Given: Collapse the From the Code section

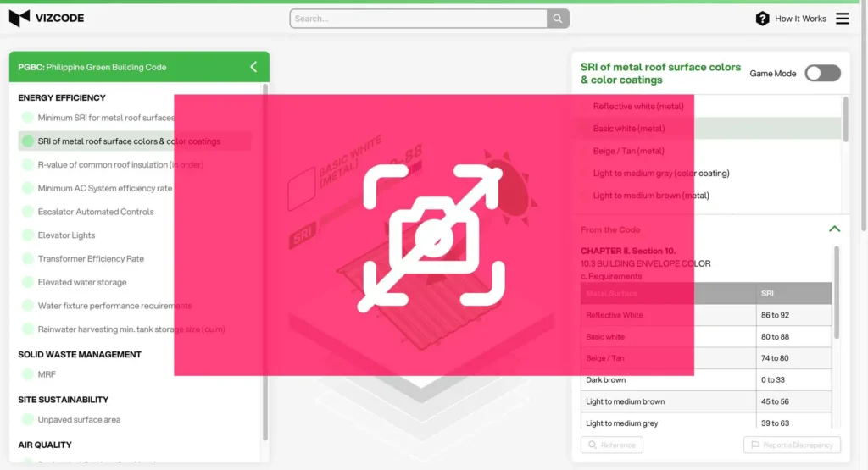Looking at the screenshot, I should pyautogui.click(x=834, y=229).
